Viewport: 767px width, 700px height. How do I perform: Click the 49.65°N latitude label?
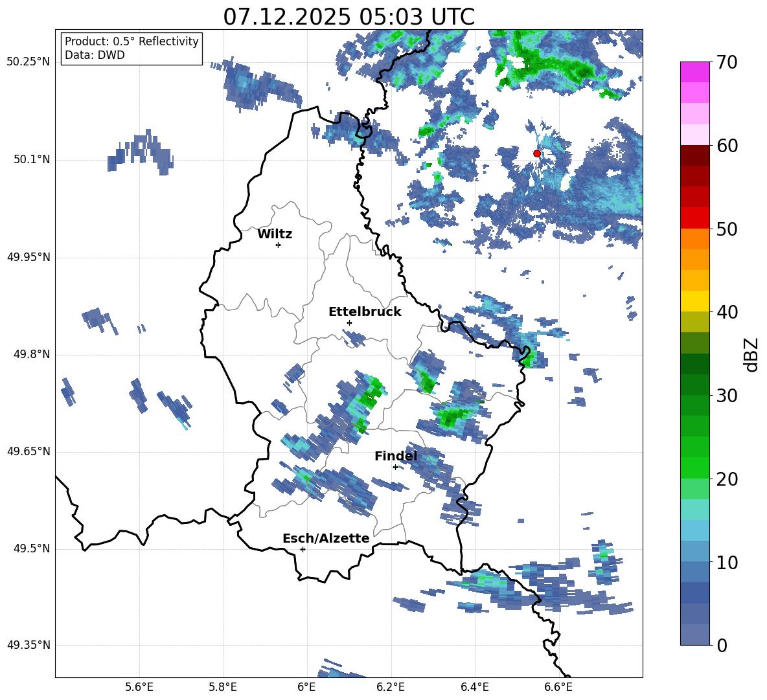tap(29, 451)
